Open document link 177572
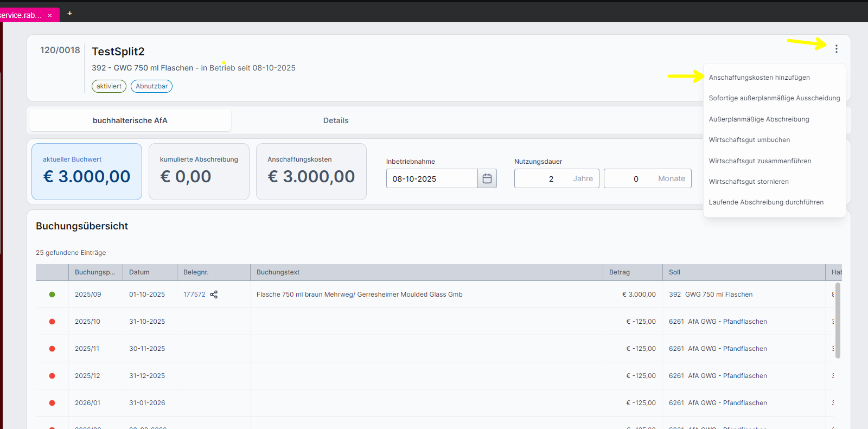 [194, 294]
